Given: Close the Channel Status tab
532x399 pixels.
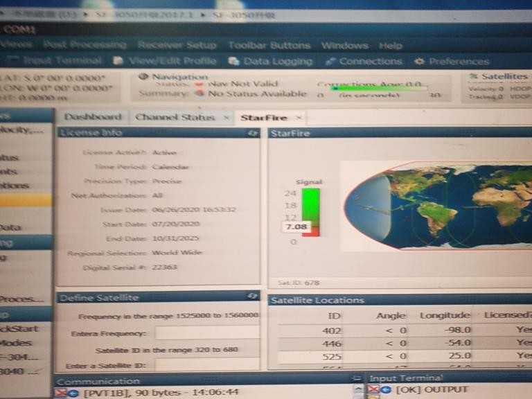Looking at the screenshot, I should 227,118.
